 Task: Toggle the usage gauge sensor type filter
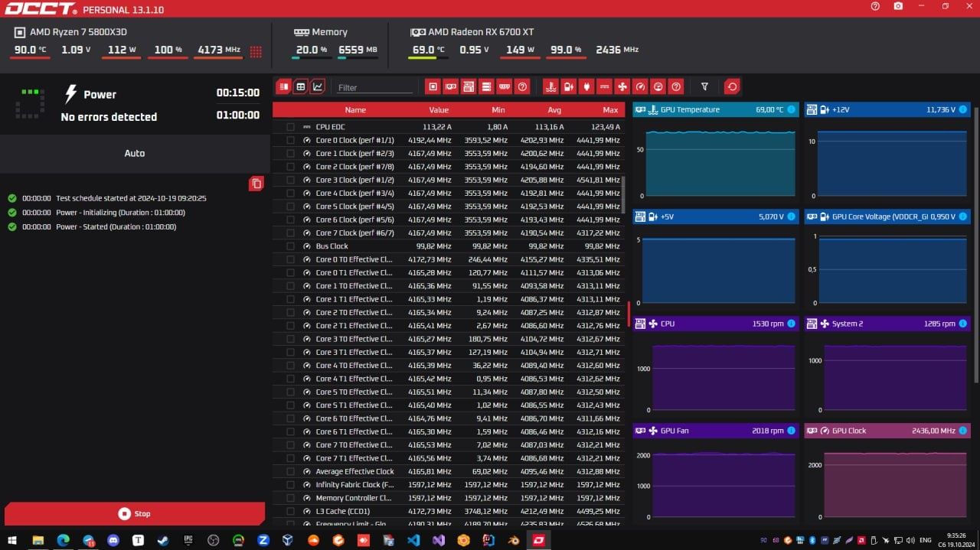(x=658, y=86)
